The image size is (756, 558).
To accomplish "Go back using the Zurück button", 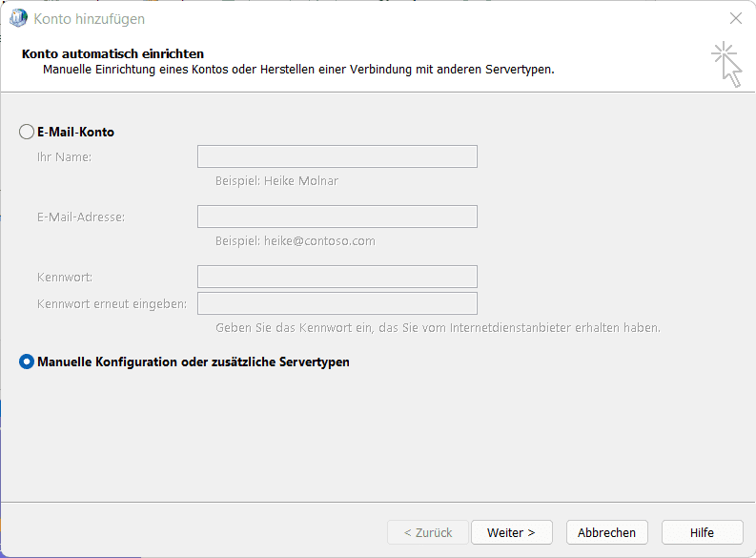I will [427, 532].
